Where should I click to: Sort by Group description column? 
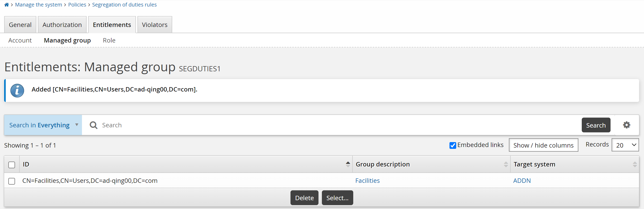point(506,164)
